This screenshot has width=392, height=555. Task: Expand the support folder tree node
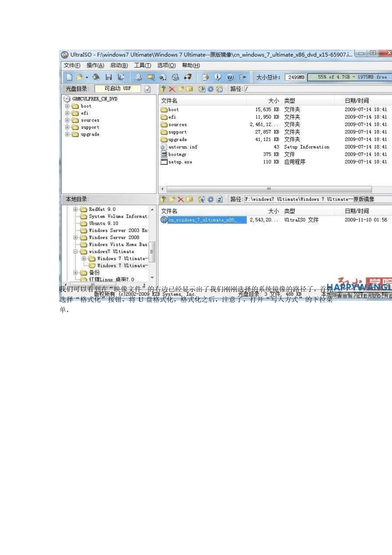point(67,127)
